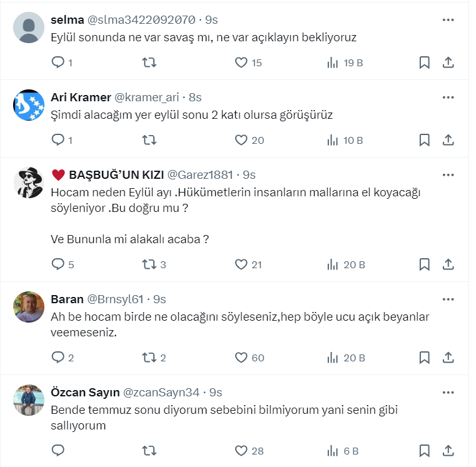Bookmark selma's tweet
The height and width of the screenshot is (467, 476).
424,63
